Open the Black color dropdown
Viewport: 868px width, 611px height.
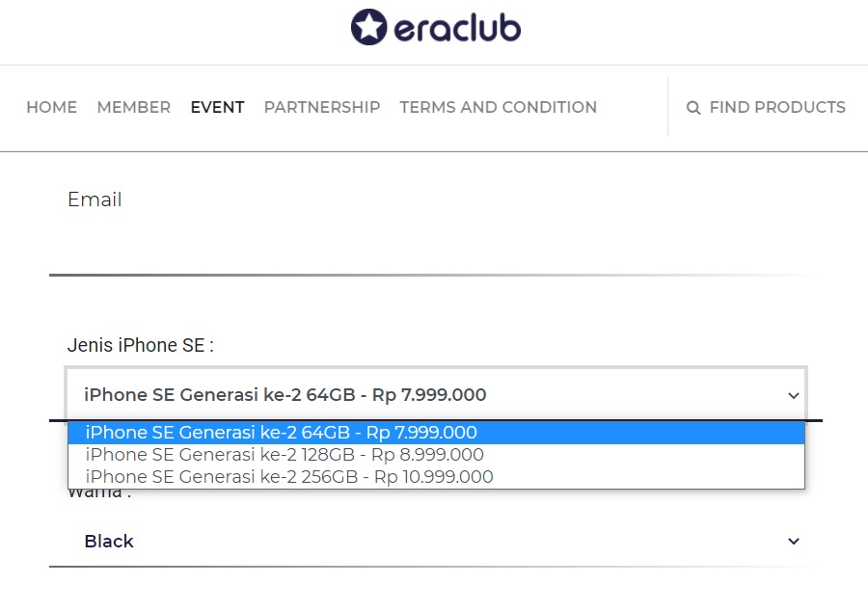point(436,541)
